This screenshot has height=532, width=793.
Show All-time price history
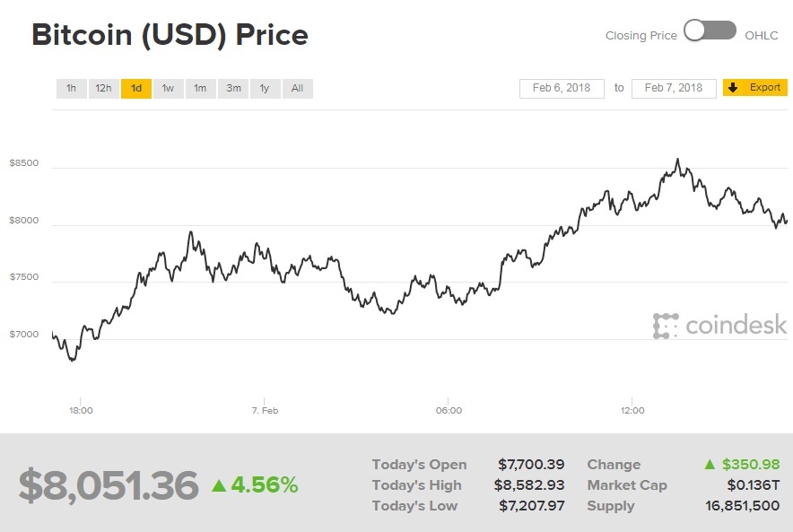tap(297, 88)
